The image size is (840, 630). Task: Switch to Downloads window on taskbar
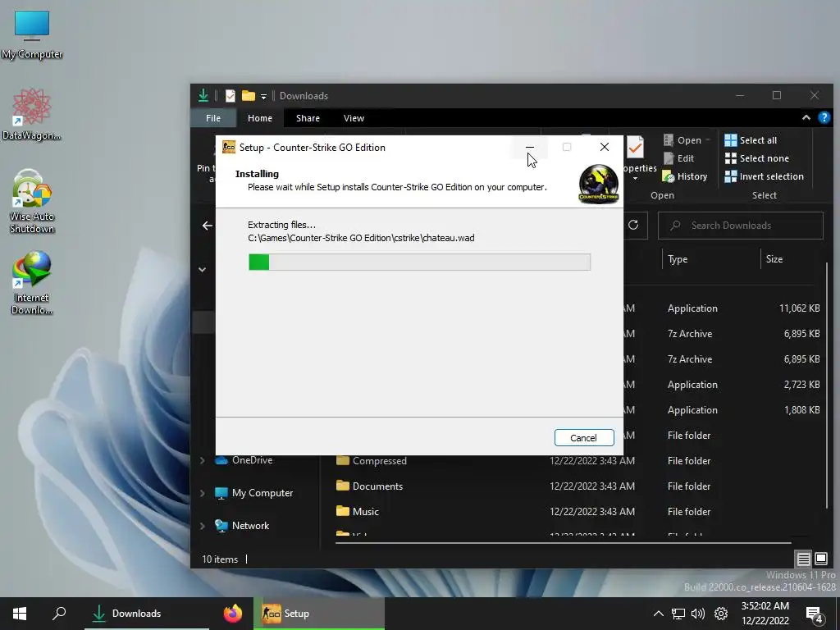pyautogui.click(x=147, y=614)
